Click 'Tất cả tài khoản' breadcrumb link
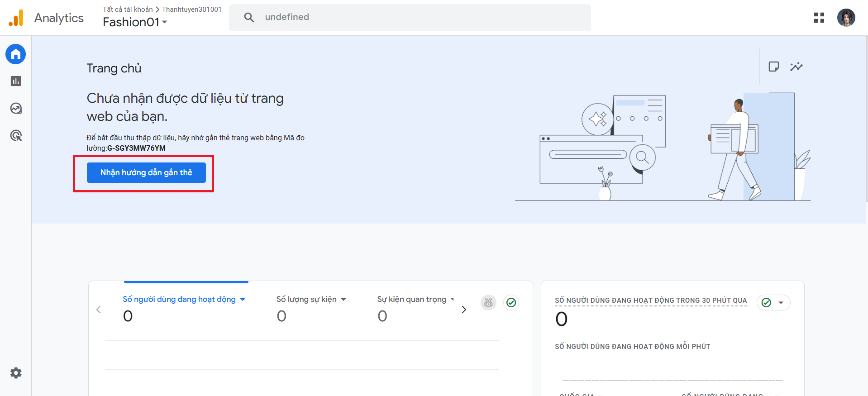Image resolution: width=868 pixels, height=396 pixels. [x=128, y=10]
